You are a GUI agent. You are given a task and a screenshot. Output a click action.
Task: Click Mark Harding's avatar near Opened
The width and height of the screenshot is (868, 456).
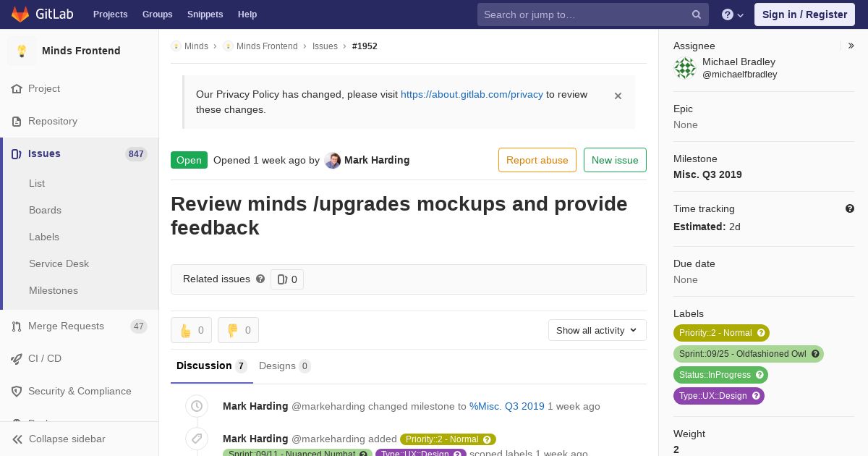(333, 161)
